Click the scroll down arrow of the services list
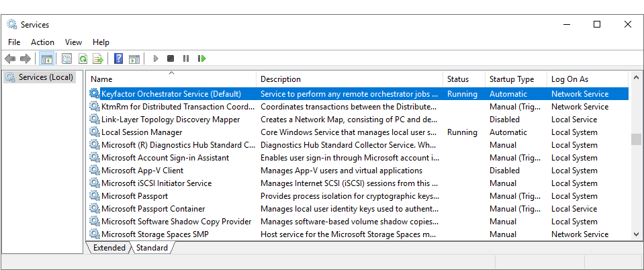Viewport: 644px width, 270px height. coord(636,234)
